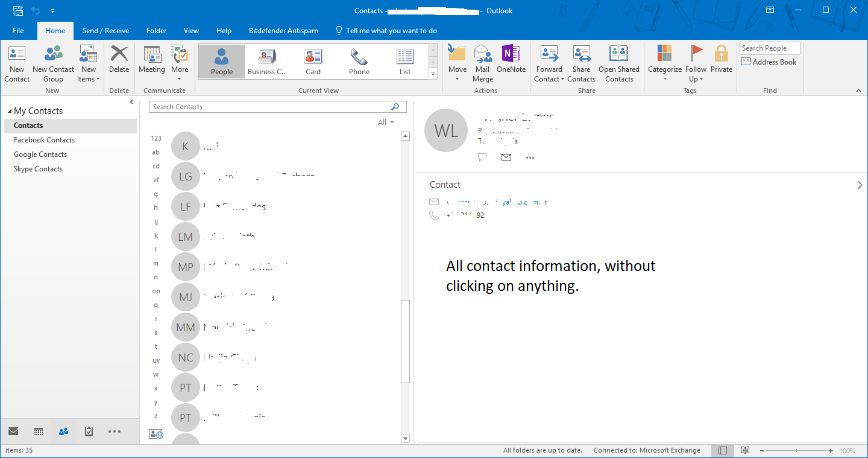Collapse the My Contacts group

pyautogui.click(x=10, y=112)
